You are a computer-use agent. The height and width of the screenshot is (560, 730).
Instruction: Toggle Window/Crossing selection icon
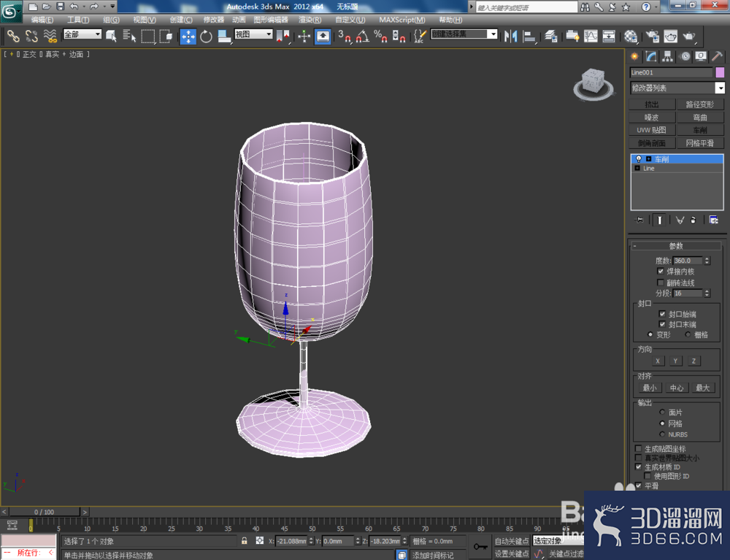pos(165,36)
